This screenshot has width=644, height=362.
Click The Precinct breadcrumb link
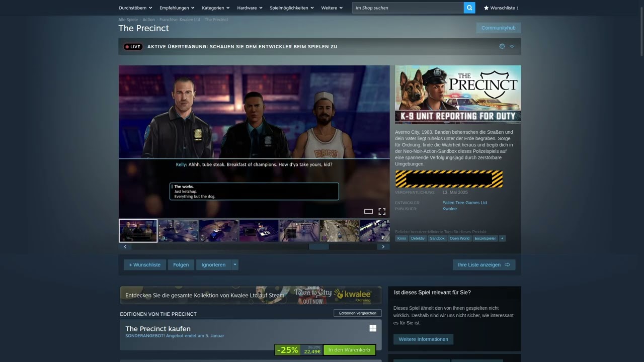pos(216,20)
